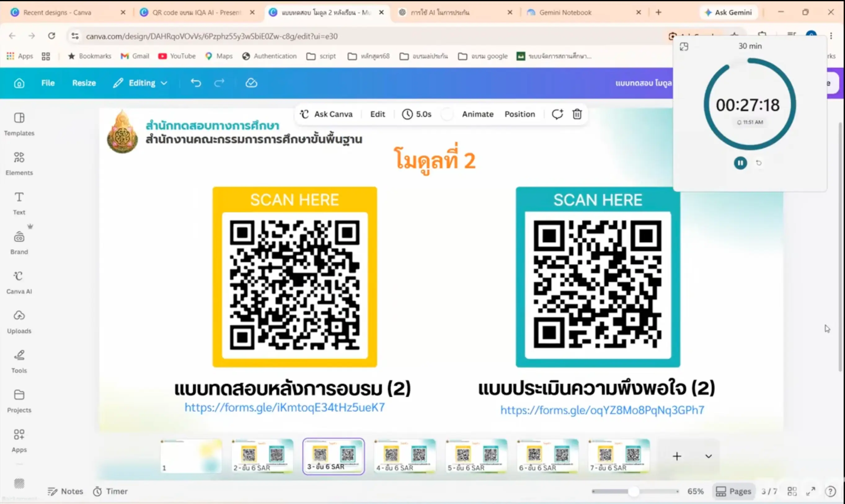845x504 pixels.
Task: Open the Uploads panel
Action: [x=19, y=322]
